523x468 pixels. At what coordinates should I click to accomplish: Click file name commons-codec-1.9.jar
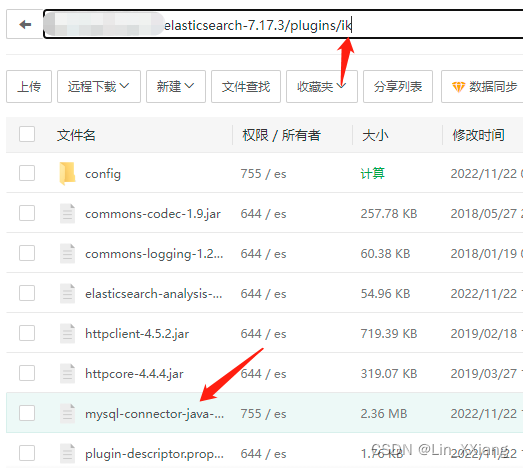tap(153, 214)
